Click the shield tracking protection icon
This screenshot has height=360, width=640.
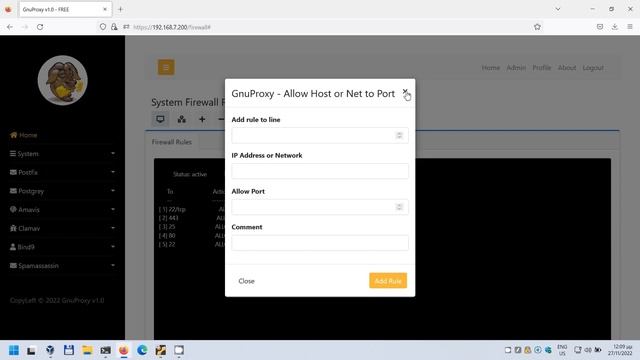click(103, 27)
